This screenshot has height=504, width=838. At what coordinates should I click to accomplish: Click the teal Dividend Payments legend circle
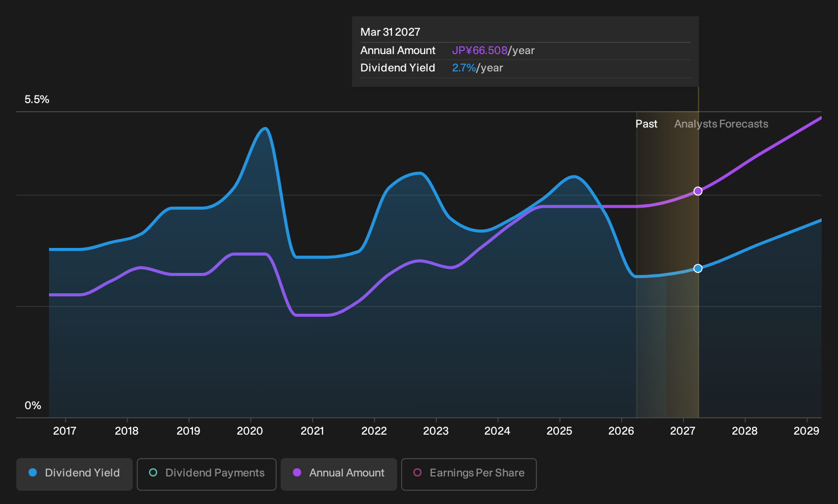(x=153, y=472)
